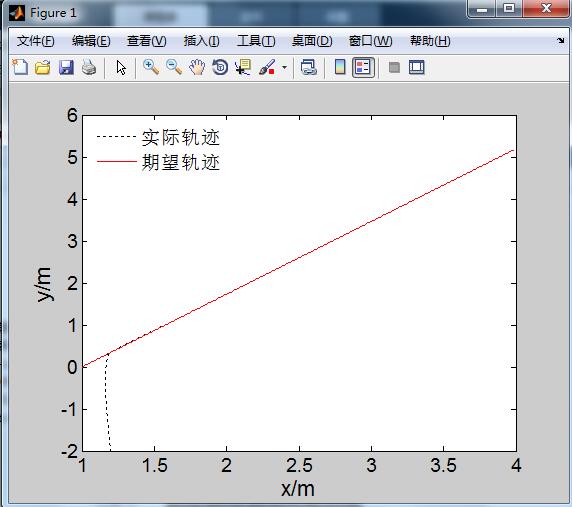Image resolution: width=572 pixels, height=507 pixels.
Task: Open the 文件(F) menu
Action: (x=36, y=41)
